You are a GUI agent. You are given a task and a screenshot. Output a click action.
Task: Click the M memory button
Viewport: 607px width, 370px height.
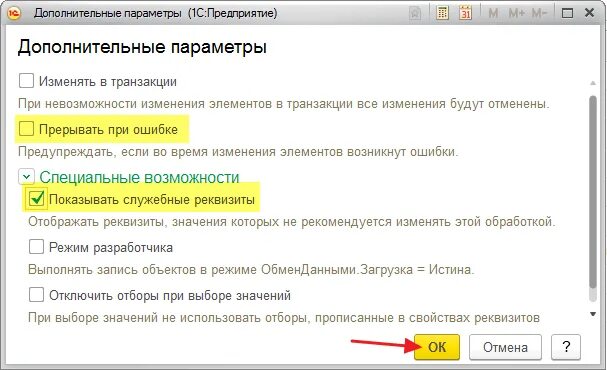point(493,14)
